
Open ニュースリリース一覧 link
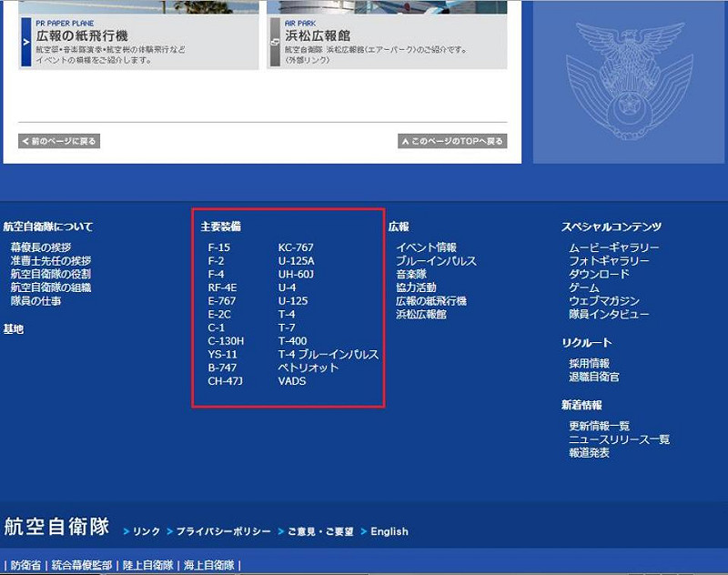pyautogui.click(x=619, y=439)
